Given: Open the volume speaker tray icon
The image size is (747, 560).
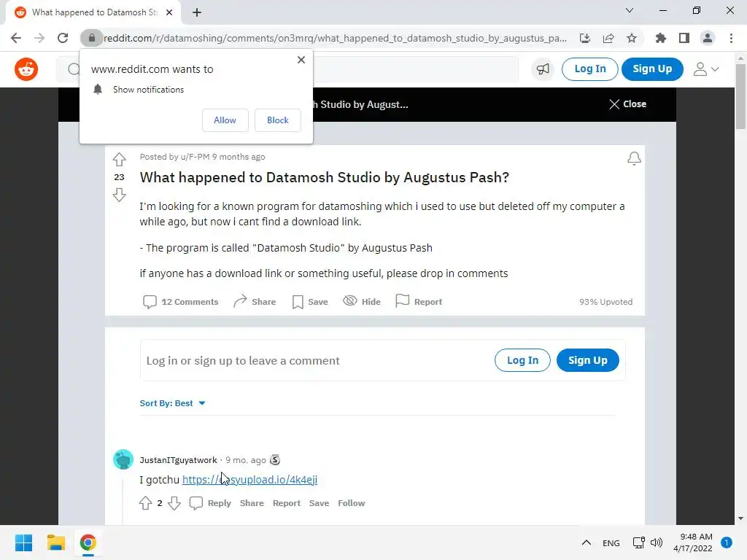Looking at the screenshot, I should pos(657,542).
